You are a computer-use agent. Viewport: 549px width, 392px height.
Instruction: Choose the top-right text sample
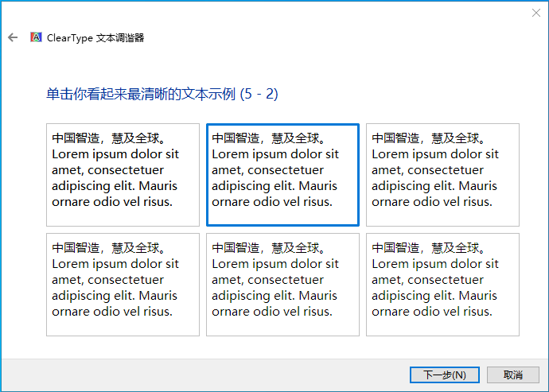click(442, 174)
